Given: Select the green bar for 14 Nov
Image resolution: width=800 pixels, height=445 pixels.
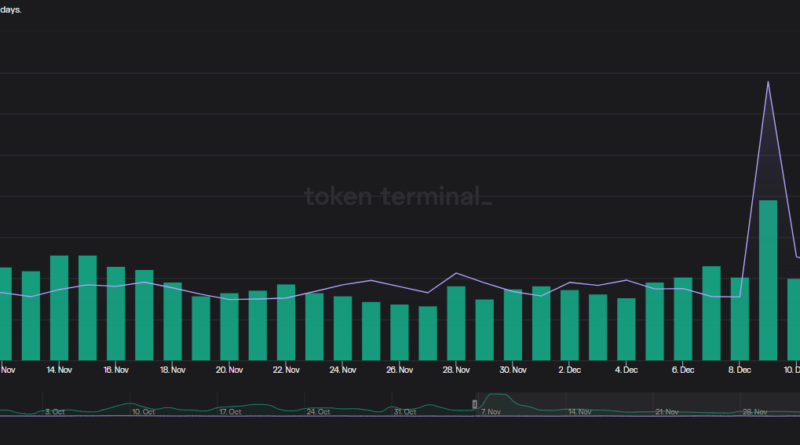Looking at the screenshot, I should point(59,308).
